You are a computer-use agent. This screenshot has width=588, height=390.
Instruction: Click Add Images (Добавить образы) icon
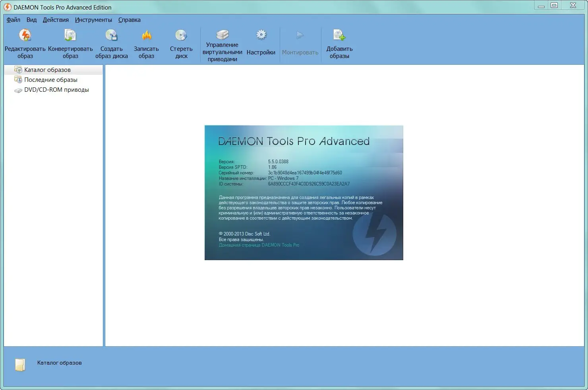coord(339,36)
